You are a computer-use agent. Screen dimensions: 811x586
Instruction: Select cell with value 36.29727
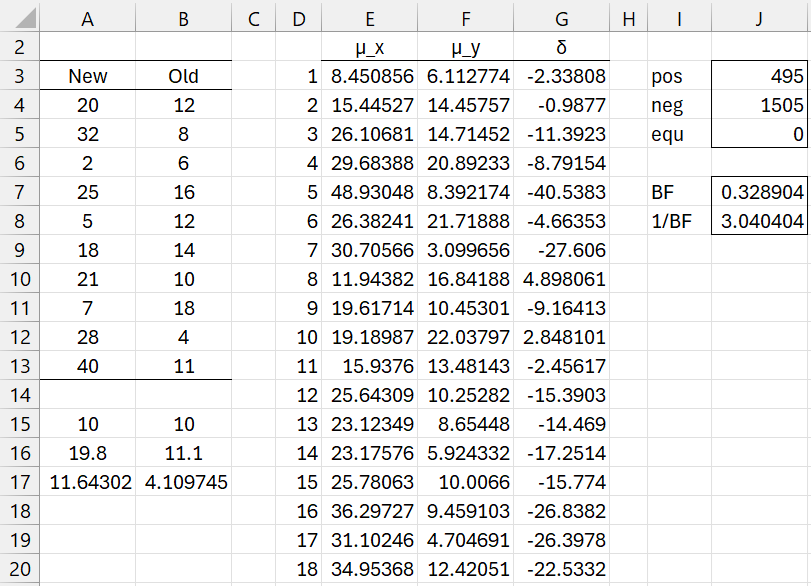point(369,511)
